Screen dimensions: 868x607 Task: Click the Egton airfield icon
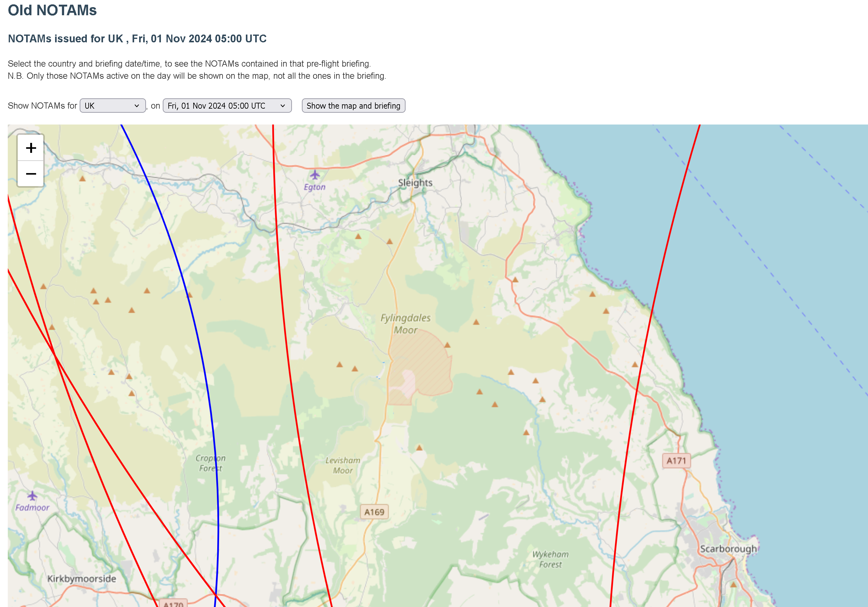pos(315,175)
